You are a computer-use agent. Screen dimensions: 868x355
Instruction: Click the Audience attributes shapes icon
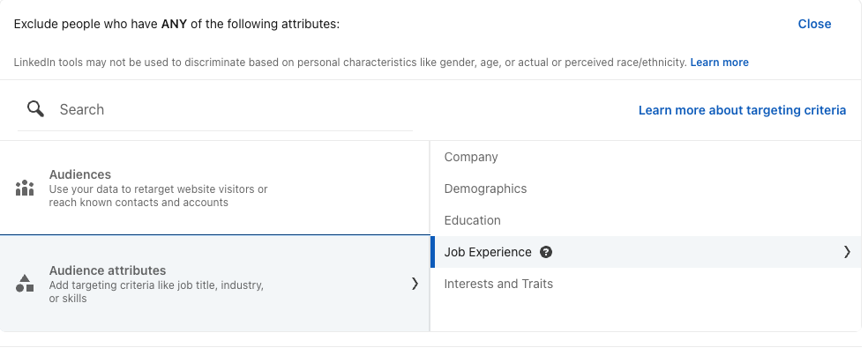click(x=25, y=283)
